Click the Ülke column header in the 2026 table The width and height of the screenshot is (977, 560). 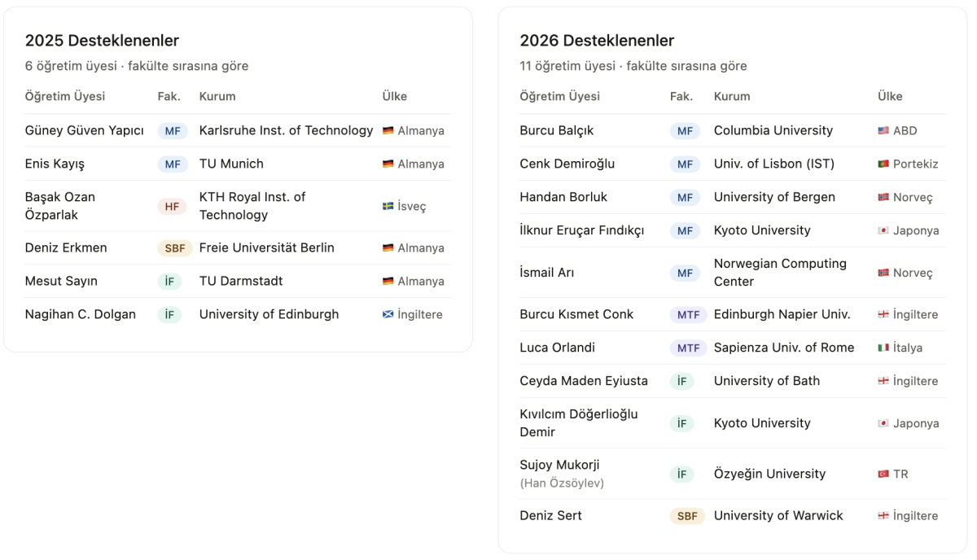coord(890,96)
